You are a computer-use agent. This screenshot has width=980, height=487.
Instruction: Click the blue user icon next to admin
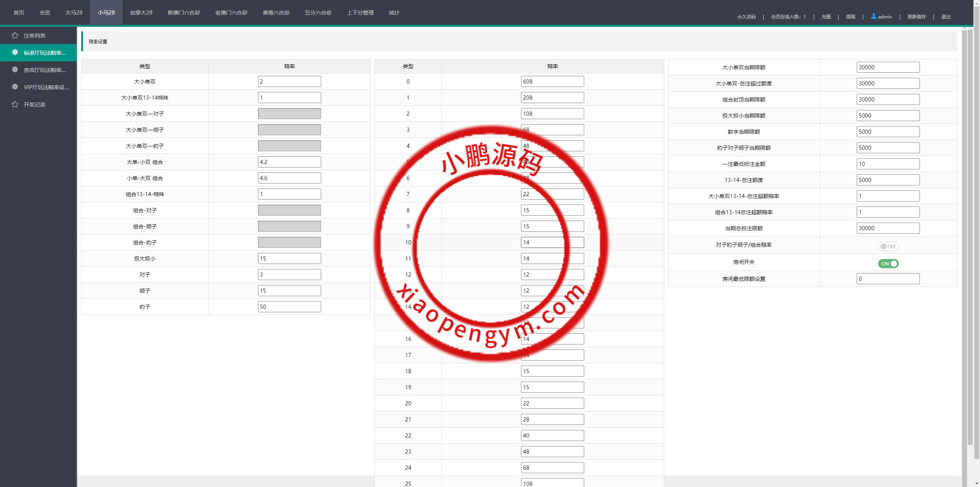(x=874, y=16)
